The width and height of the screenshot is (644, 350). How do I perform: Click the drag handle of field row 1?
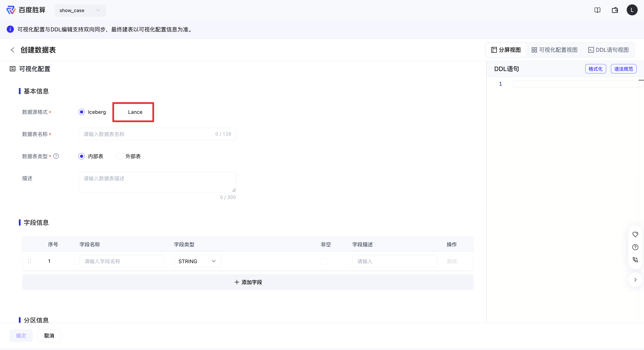(x=30, y=261)
